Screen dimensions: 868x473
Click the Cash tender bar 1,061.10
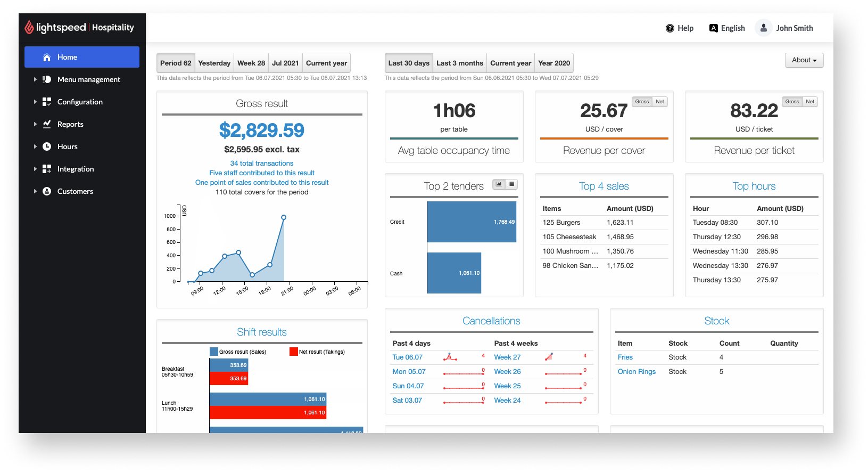coord(454,273)
